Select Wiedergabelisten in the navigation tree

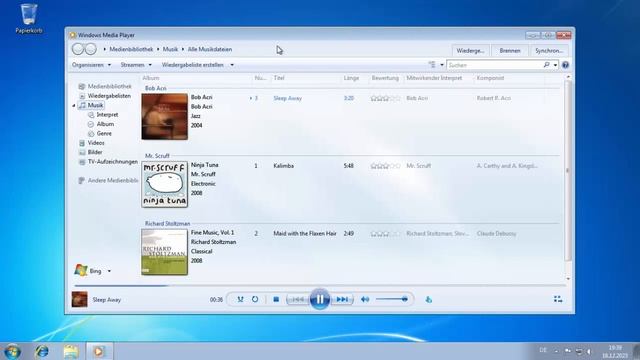(105, 96)
